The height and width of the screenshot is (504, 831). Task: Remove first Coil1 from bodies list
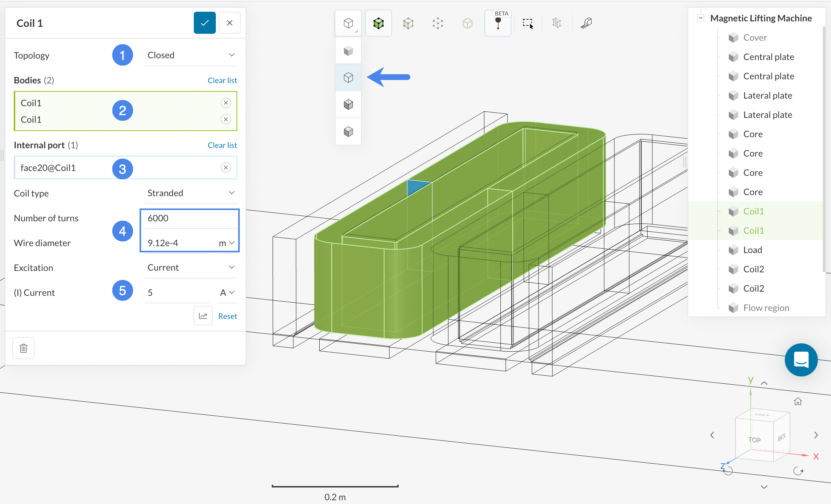tap(226, 103)
